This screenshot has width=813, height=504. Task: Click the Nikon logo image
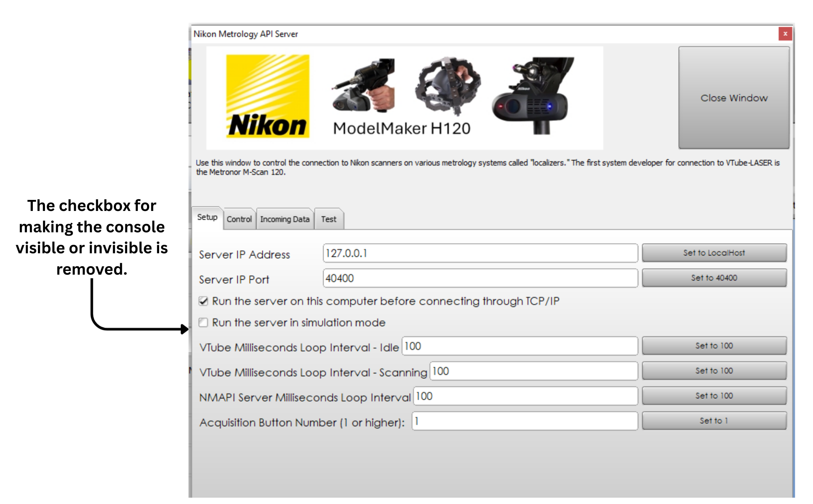click(x=267, y=96)
